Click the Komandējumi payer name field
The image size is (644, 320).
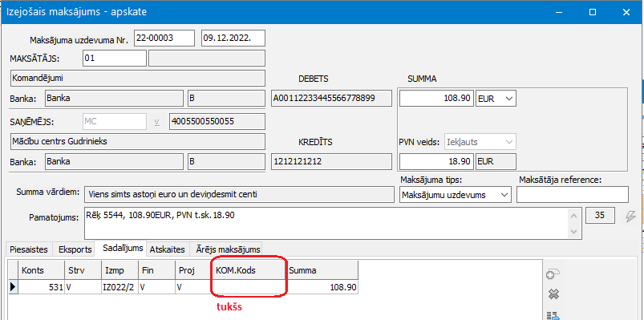coord(137,79)
